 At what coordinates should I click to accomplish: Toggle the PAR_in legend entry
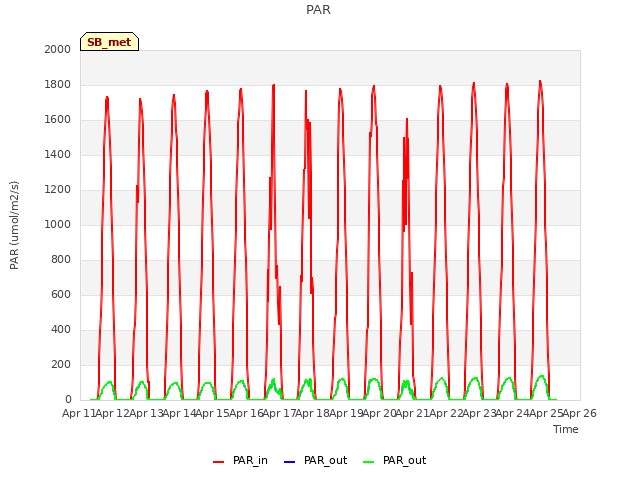click(x=240, y=460)
